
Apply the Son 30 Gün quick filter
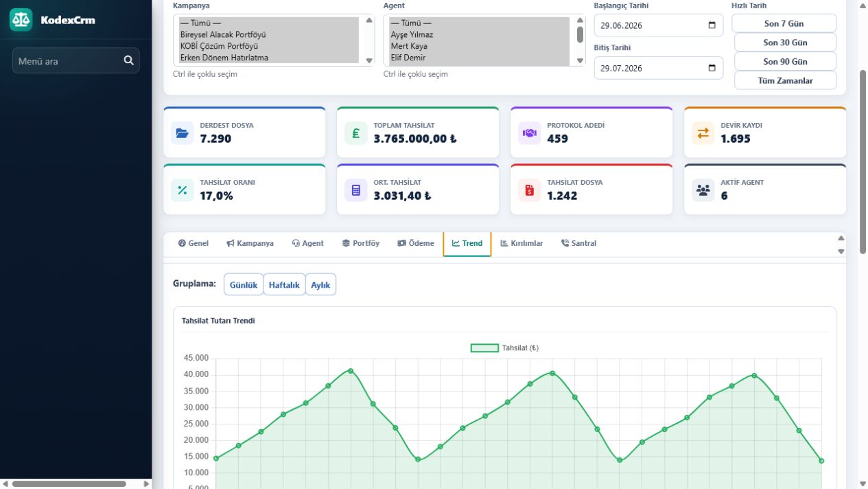point(785,43)
